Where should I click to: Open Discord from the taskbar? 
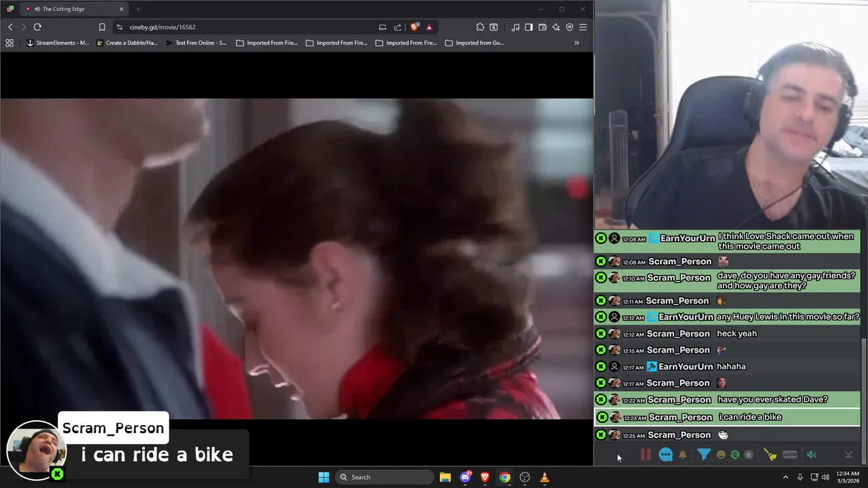click(x=465, y=477)
